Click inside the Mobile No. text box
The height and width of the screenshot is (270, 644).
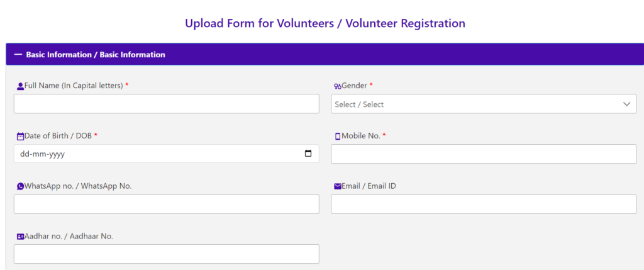click(x=484, y=154)
